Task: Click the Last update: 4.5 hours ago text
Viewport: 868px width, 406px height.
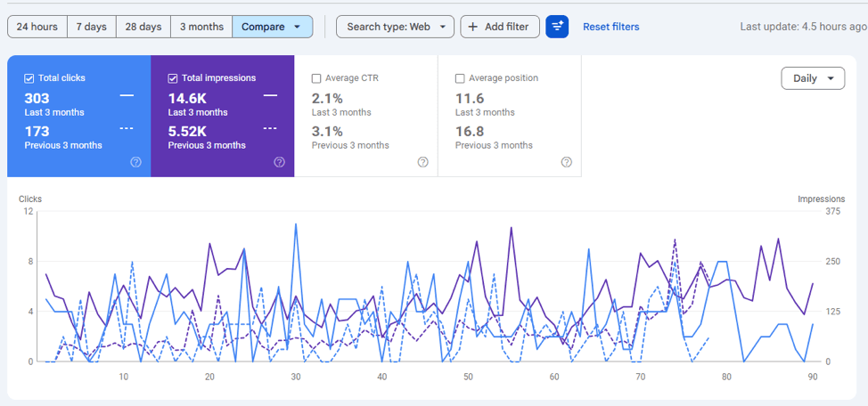Action: coord(804,27)
